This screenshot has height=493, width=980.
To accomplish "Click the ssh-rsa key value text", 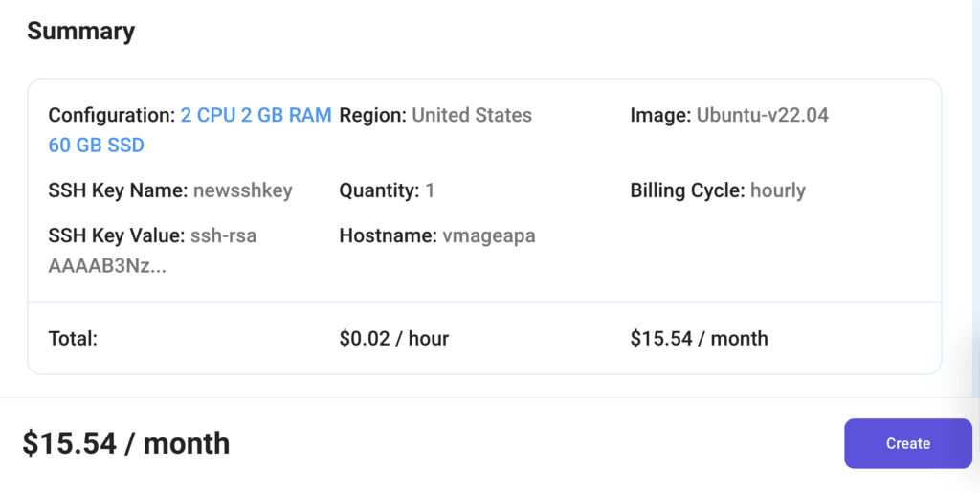I will [x=223, y=235].
